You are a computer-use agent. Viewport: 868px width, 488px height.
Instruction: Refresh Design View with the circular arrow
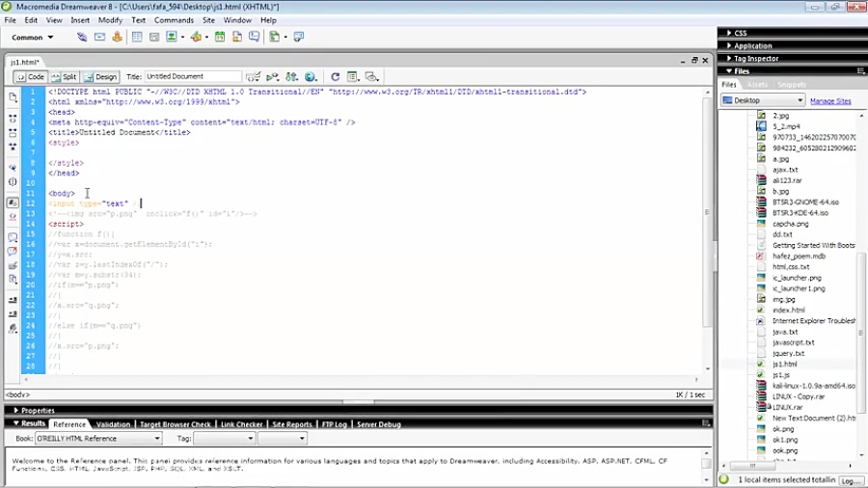pyautogui.click(x=335, y=77)
